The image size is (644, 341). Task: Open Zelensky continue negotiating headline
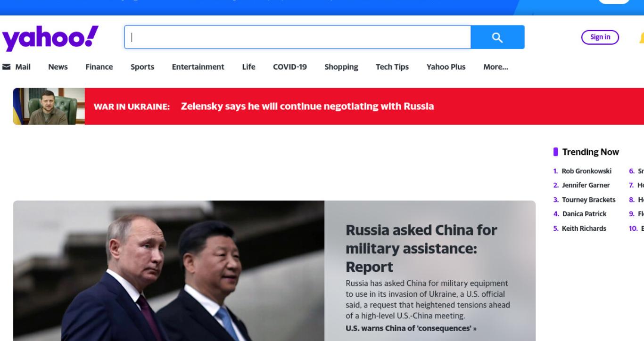tap(307, 106)
